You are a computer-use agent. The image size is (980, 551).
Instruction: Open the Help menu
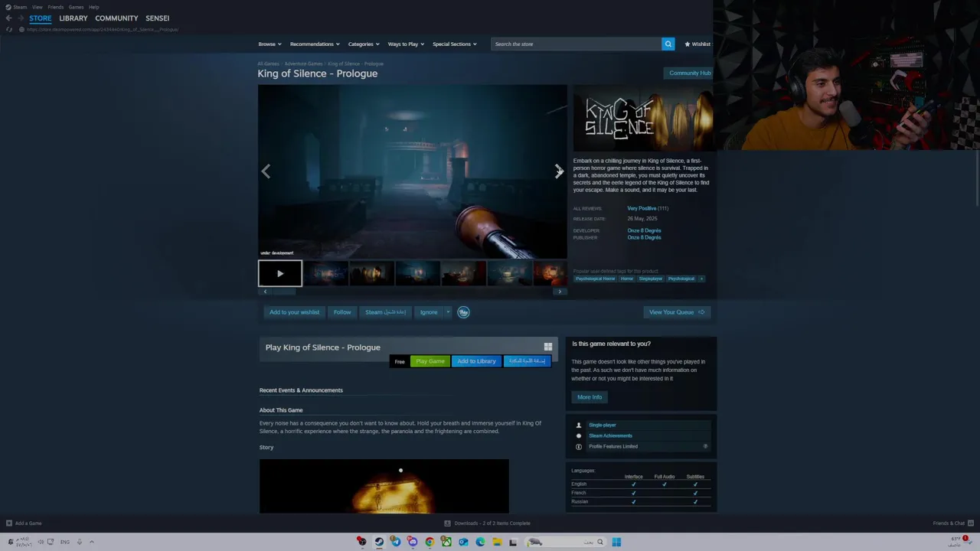93,7
